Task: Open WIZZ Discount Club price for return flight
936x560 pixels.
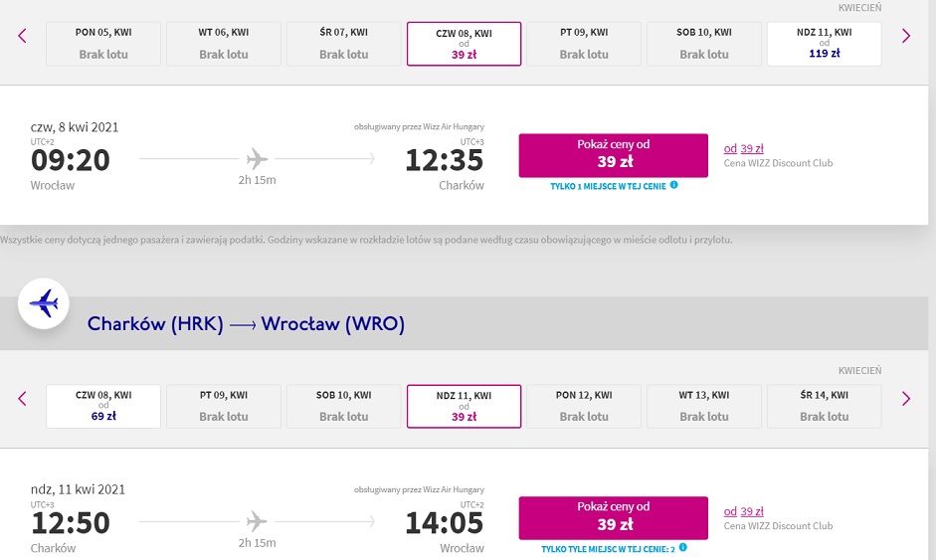Action: coord(743,511)
